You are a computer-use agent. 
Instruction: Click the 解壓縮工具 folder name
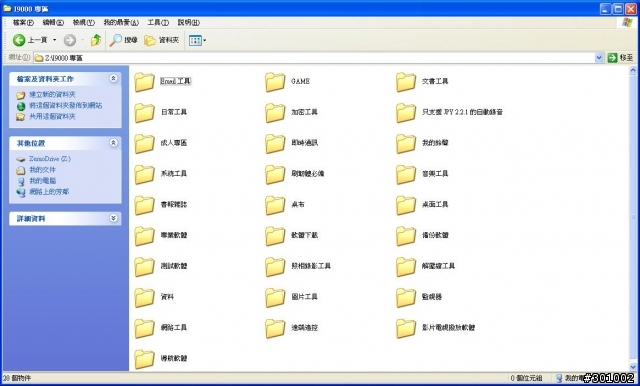pos(438,266)
